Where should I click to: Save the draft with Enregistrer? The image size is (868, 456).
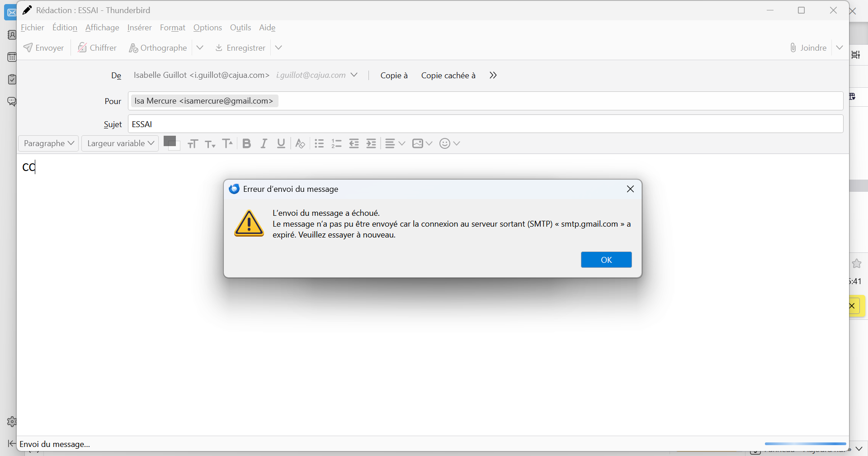pos(240,47)
